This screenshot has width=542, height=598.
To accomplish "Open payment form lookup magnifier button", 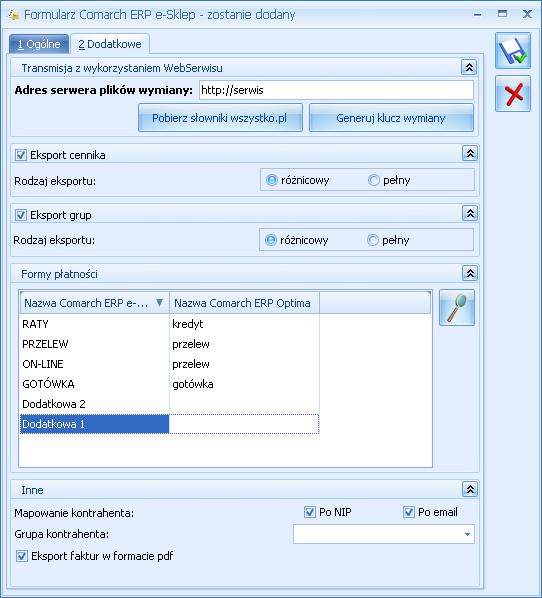I will 457,308.
